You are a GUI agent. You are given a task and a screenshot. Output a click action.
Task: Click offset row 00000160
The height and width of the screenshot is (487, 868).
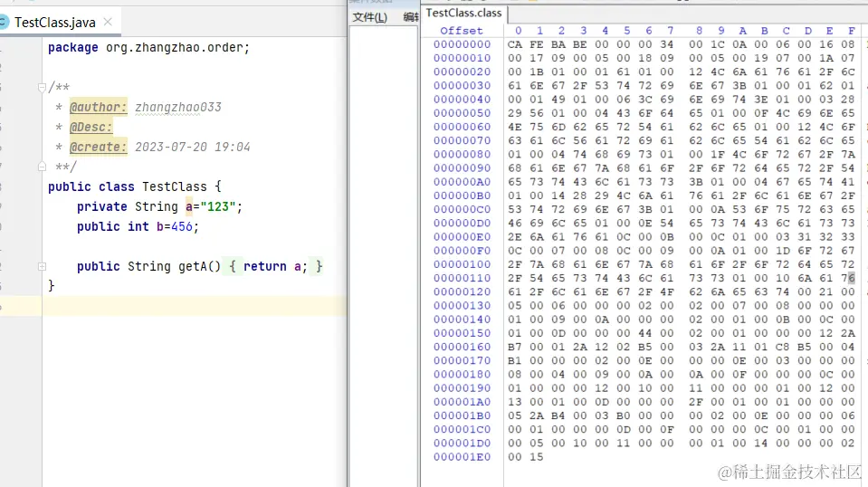(x=462, y=347)
